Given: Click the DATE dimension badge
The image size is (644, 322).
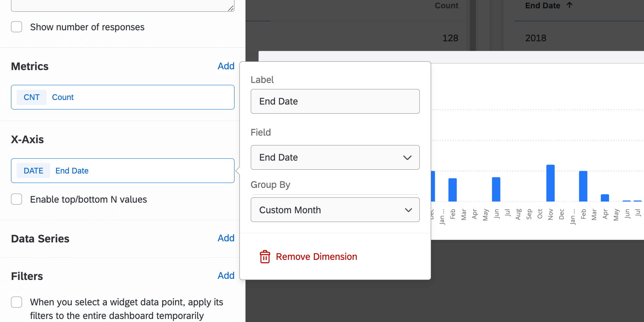Looking at the screenshot, I should pyautogui.click(x=33, y=171).
